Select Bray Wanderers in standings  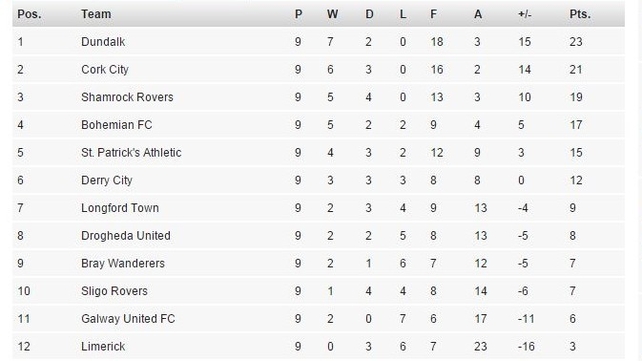pos(123,264)
